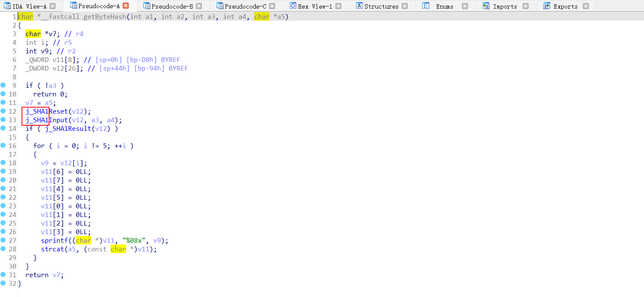Select the getByteHash function name
The image size is (644, 297).
point(104,17)
